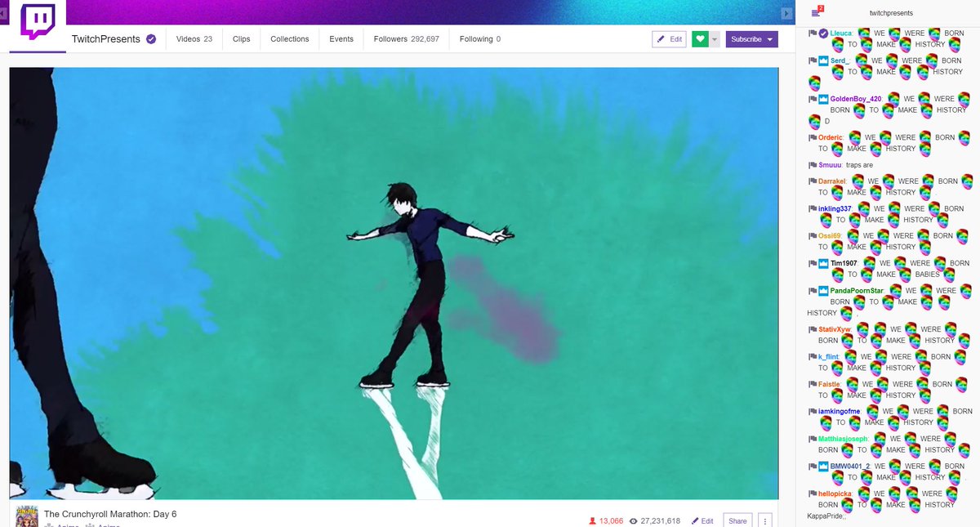Click the flag icon beside Orderic

click(x=812, y=137)
